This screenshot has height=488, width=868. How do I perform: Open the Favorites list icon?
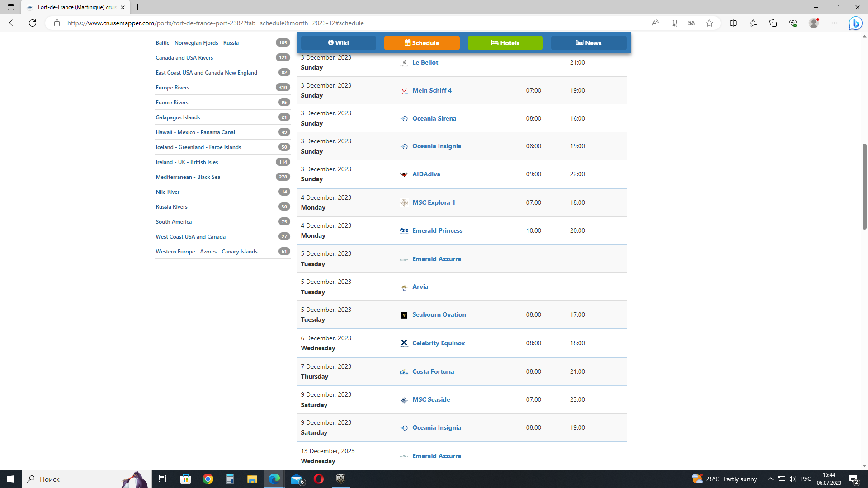[x=753, y=23]
